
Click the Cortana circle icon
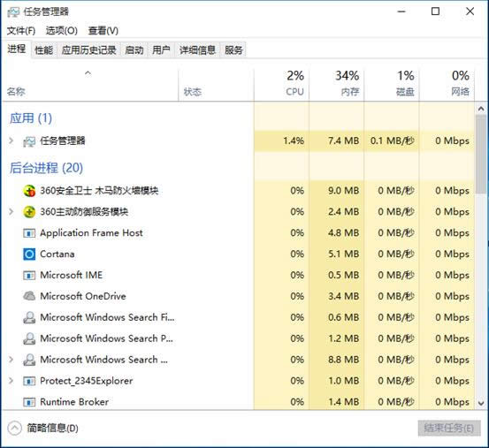point(29,254)
